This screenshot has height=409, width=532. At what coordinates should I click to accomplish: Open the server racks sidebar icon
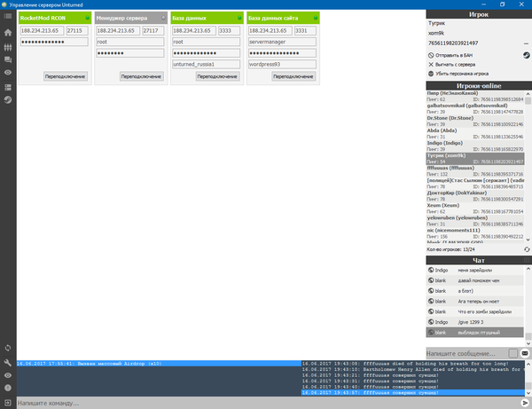(8, 87)
